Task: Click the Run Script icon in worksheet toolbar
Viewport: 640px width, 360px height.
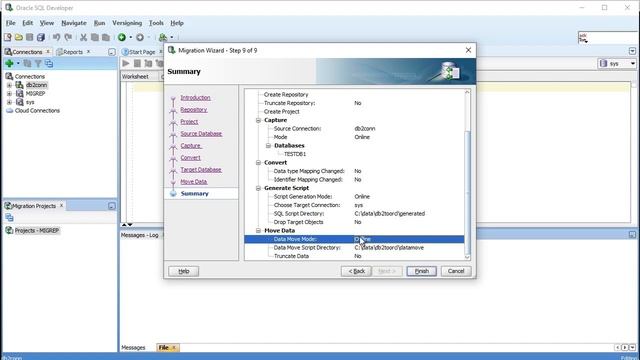Action: click(x=148, y=63)
